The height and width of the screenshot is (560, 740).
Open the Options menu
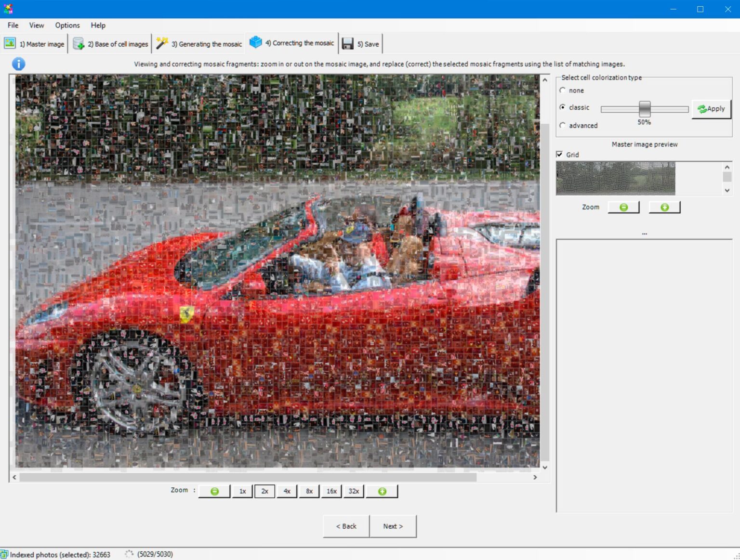pos(67,25)
